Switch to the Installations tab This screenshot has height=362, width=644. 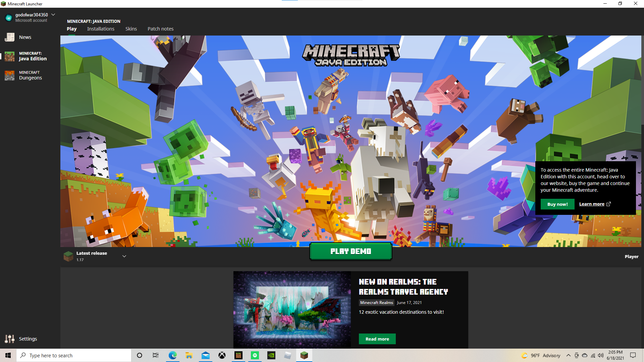[x=101, y=29]
